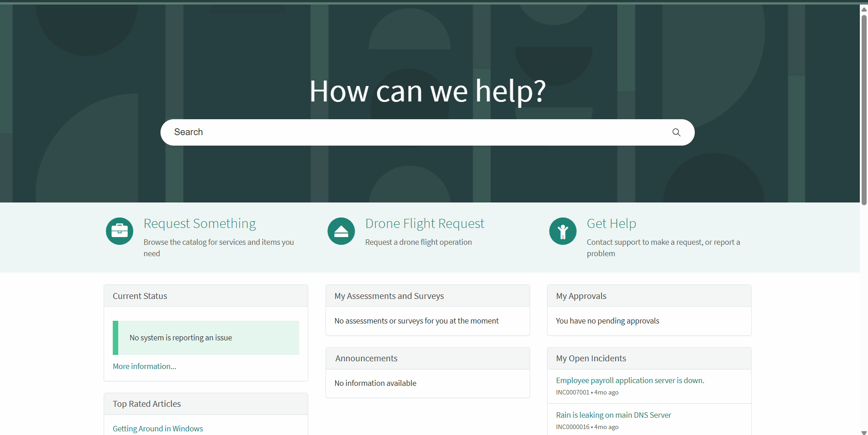Click Request a drone flight operation text
Screen dimensions: 868x435
click(x=418, y=243)
